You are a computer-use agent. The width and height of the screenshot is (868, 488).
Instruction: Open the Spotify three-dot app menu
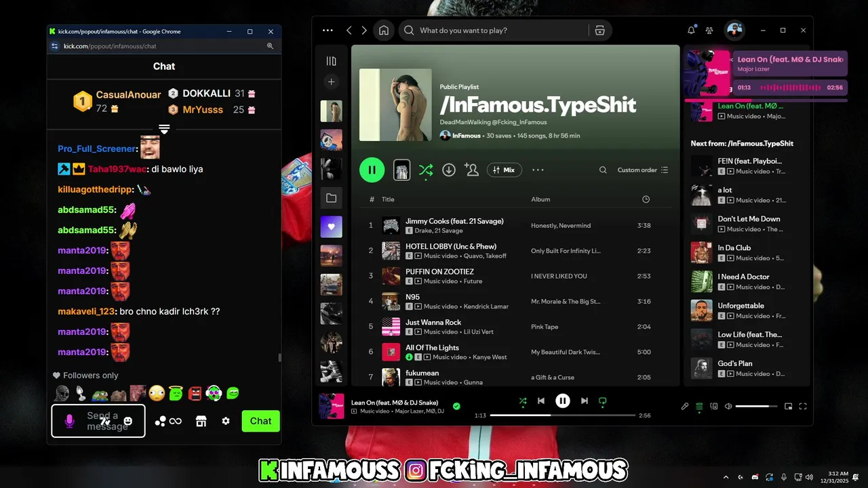click(328, 30)
